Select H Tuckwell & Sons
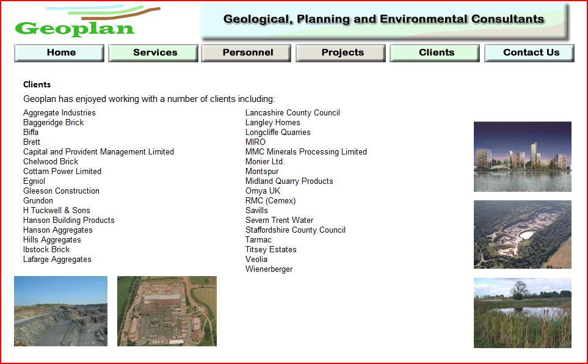Image resolution: width=588 pixels, height=364 pixels. point(57,210)
